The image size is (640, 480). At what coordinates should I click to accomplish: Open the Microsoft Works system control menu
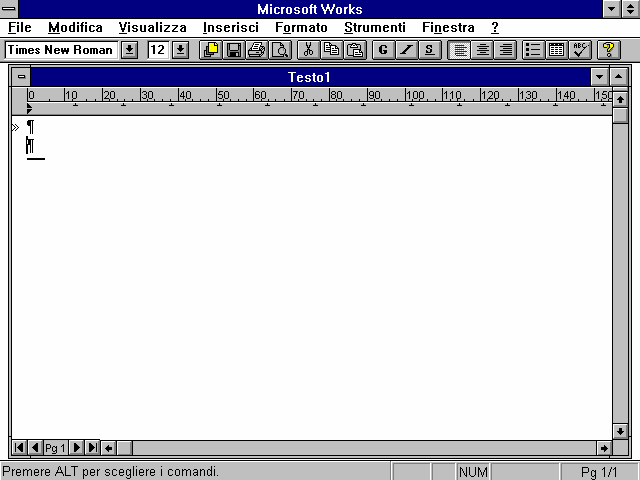pyautogui.click(x=9, y=9)
